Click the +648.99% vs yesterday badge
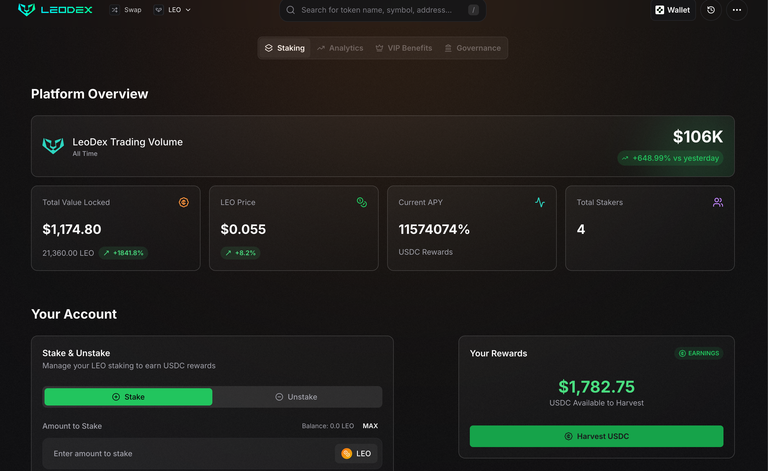The width and height of the screenshot is (768, 471). (x=670, y=158)
